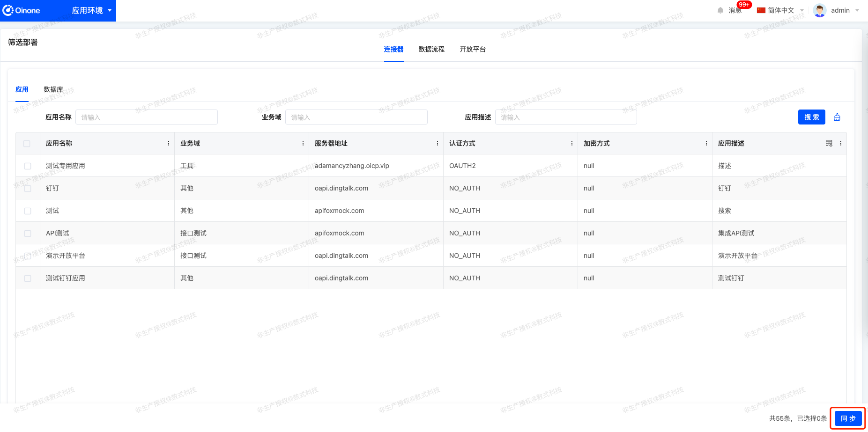Open the notification bell icon
Viewport: 868px width, 432px height.
720,10
